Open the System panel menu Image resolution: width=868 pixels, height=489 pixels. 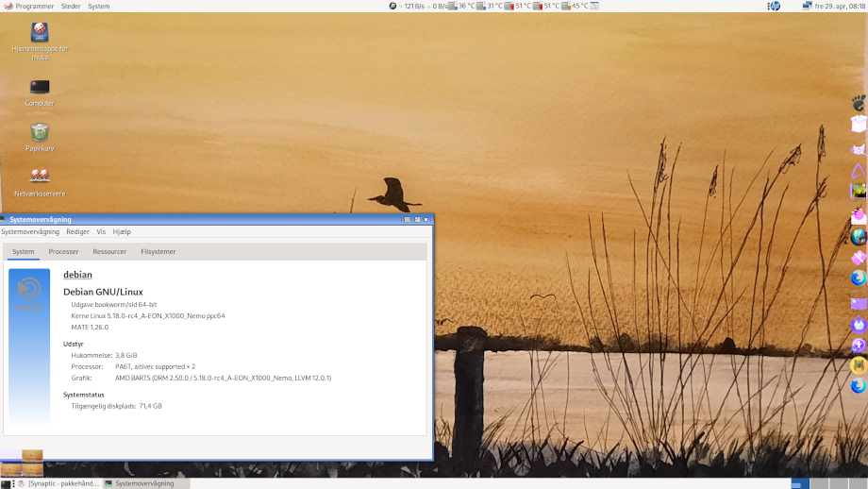click(x=99, y=6)
